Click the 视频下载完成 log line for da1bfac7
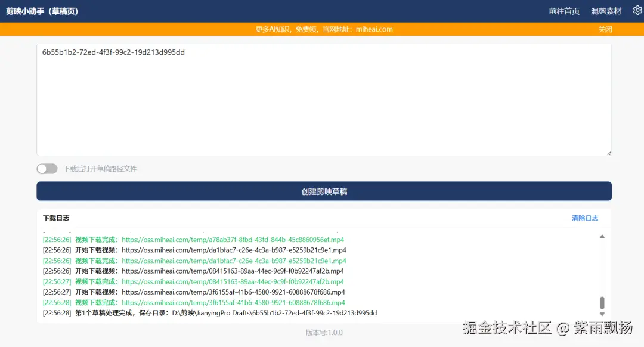Image resolution: width=644 pixels, height=347 pixels. pos(194,261)
